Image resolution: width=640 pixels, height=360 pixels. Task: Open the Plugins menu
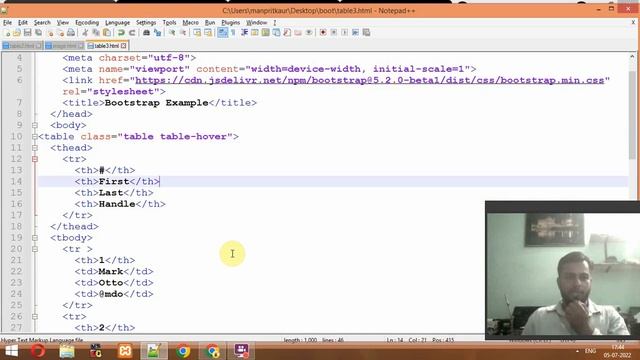point(231,22)
